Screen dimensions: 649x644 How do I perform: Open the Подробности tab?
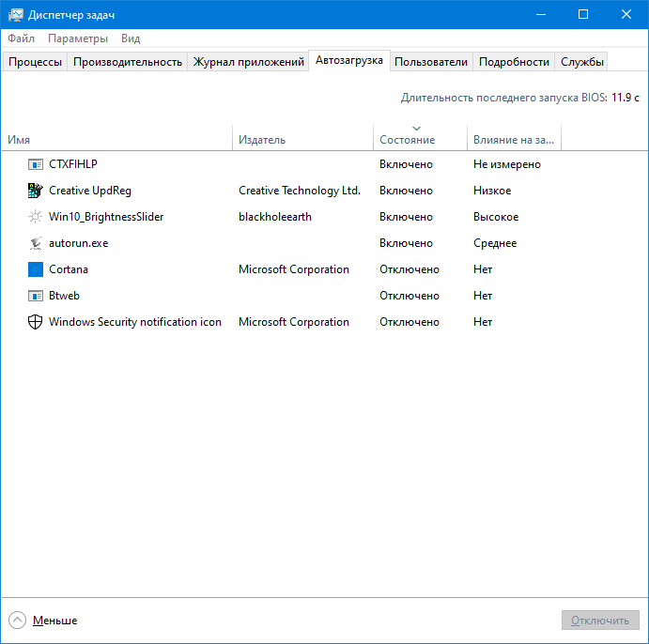coord(514,62)
